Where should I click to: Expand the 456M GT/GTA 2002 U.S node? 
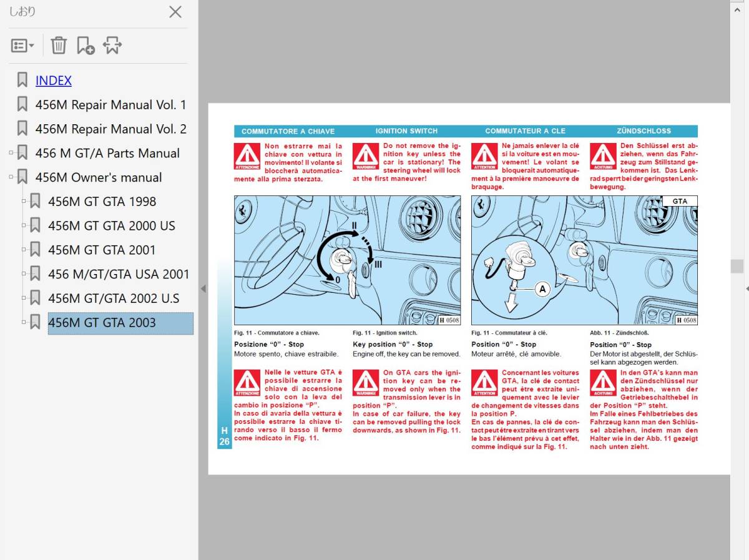coord(24,298)
